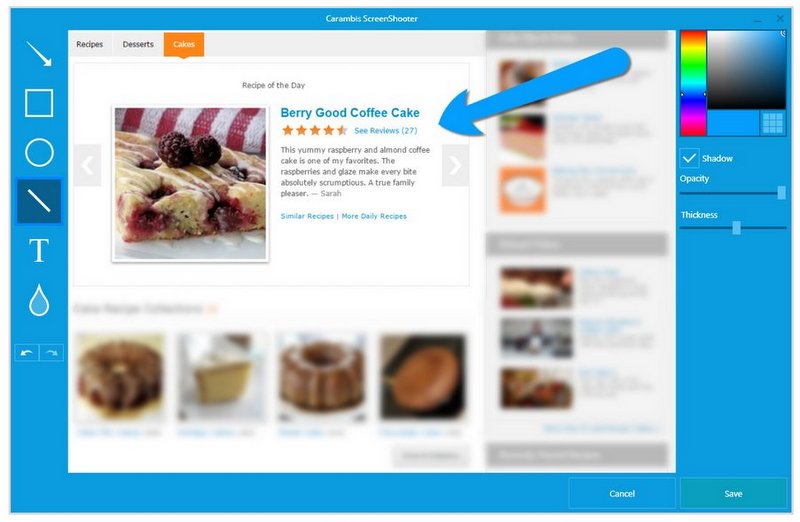The width and height of the screenshot is (800, 522).
Task: Select the Arrow drawing tool
Action: click(39, 54)
